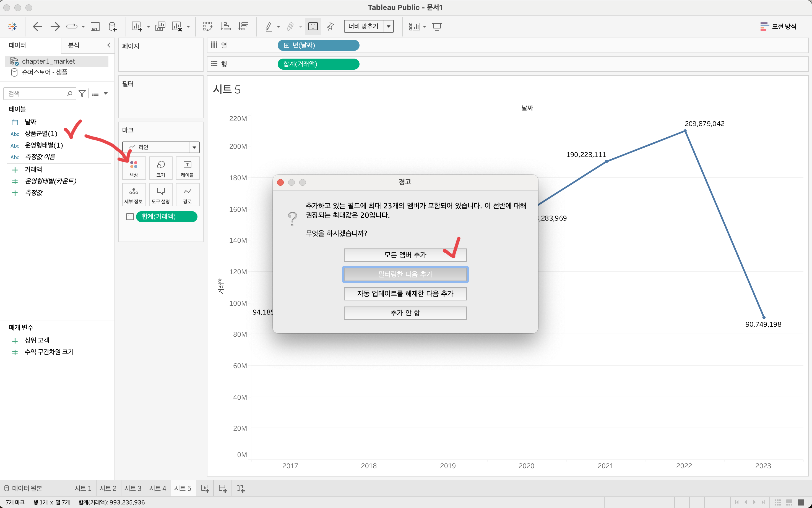Click the Size (크기) marks card button
Screen dimensions: 812x508
[x=161, y=168]
